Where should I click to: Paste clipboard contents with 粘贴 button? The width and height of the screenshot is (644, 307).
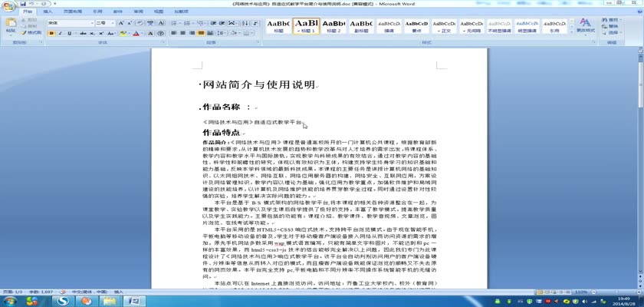click(11, 26)
